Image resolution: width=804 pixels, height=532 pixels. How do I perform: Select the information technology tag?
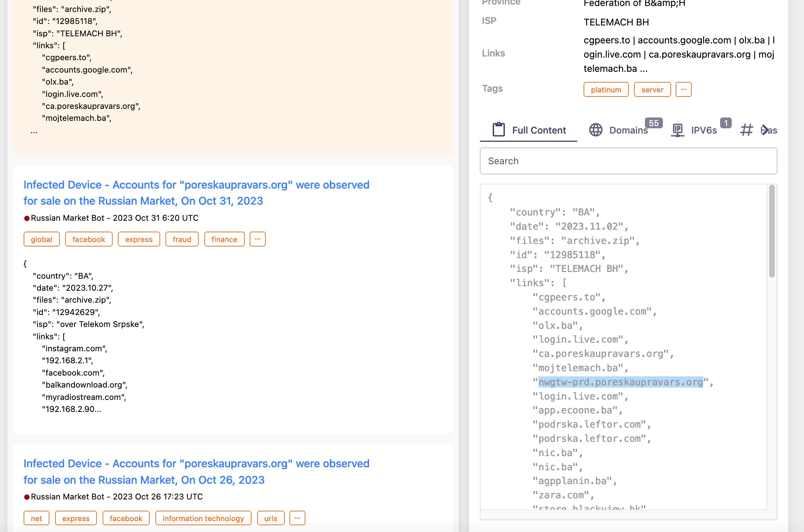203,518
